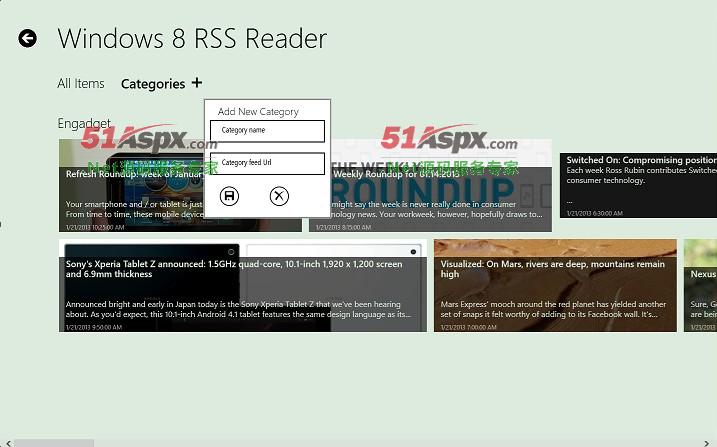
Task: Focus the Category feed Url field
Action: [268, 164]
